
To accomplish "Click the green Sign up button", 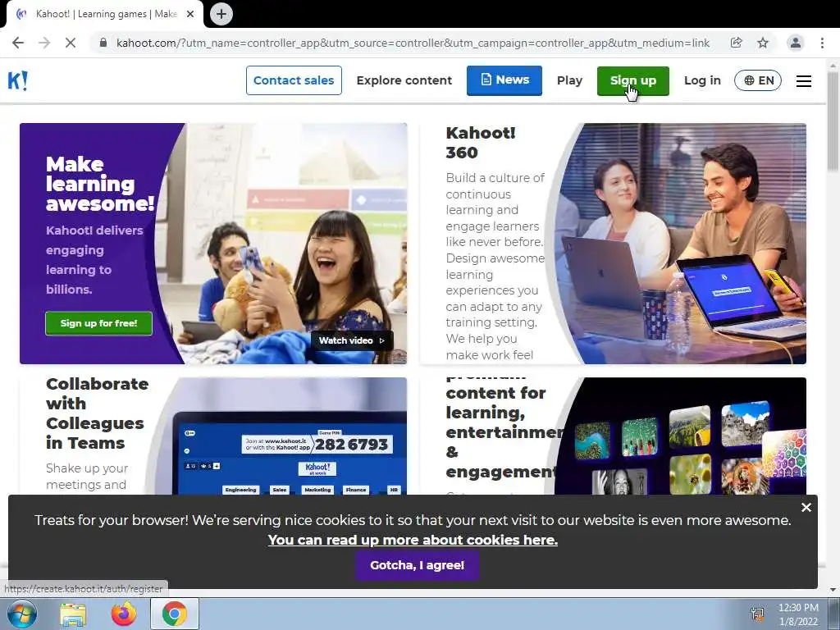I will pos(633,81).
